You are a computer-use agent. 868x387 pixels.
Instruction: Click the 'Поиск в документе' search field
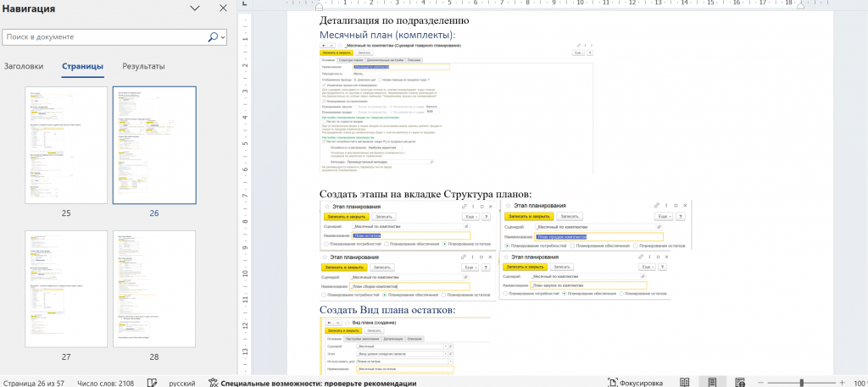(x=102, y=37)
